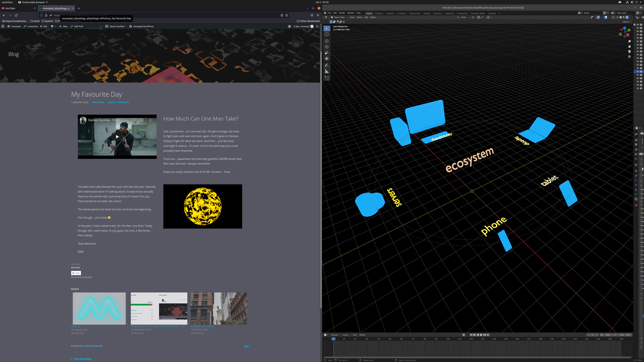Activate the Select Box tool
The height and width of the screenshot is (362, 644).
coord(327,28)
